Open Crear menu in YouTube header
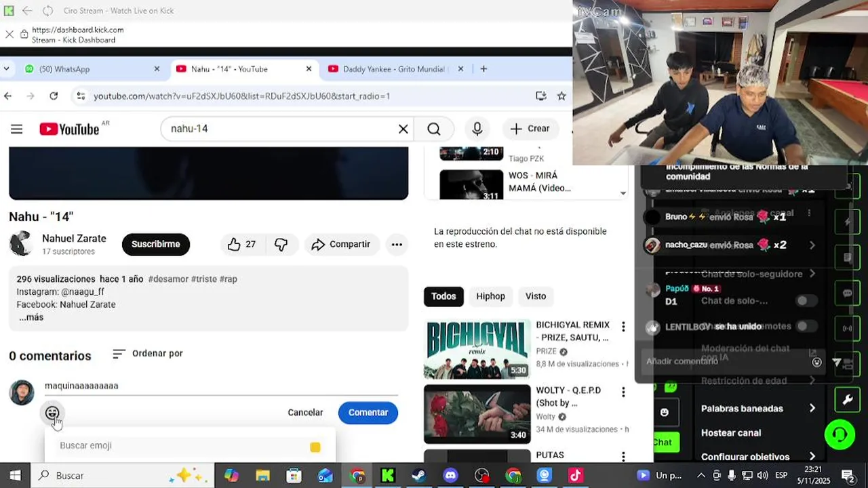Image resolution: width=868 pixels, height=488 pixels. point(530,129)
